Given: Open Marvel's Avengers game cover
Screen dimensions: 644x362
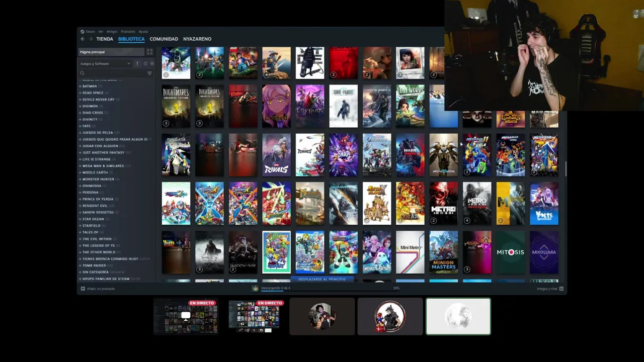Looking at the screenshot, I should (x=377, y=155).
